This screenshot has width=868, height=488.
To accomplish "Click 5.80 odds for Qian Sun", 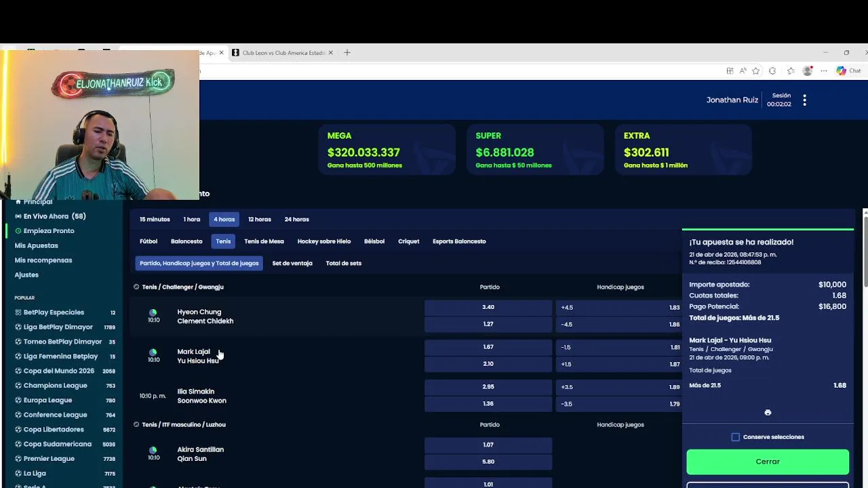I will point(488,462).
